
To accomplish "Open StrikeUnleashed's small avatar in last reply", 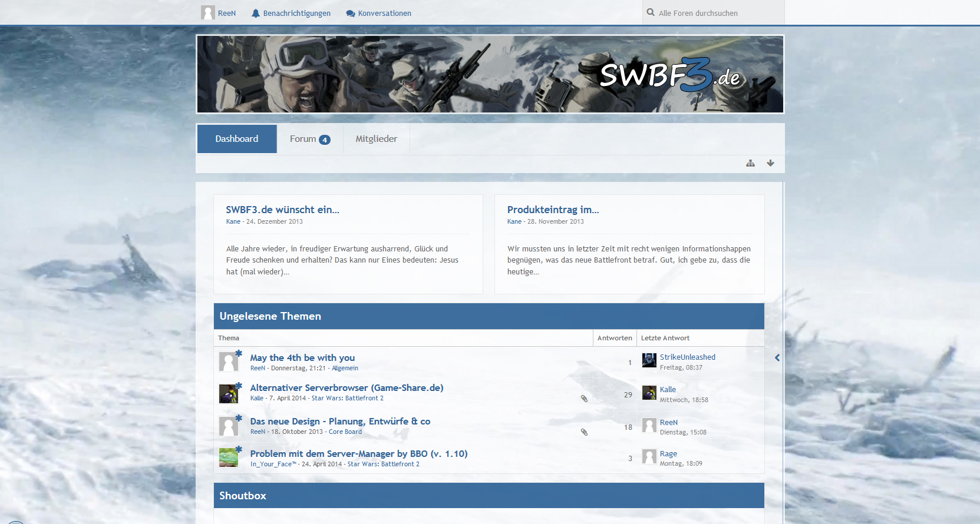I will pos(649,360).
